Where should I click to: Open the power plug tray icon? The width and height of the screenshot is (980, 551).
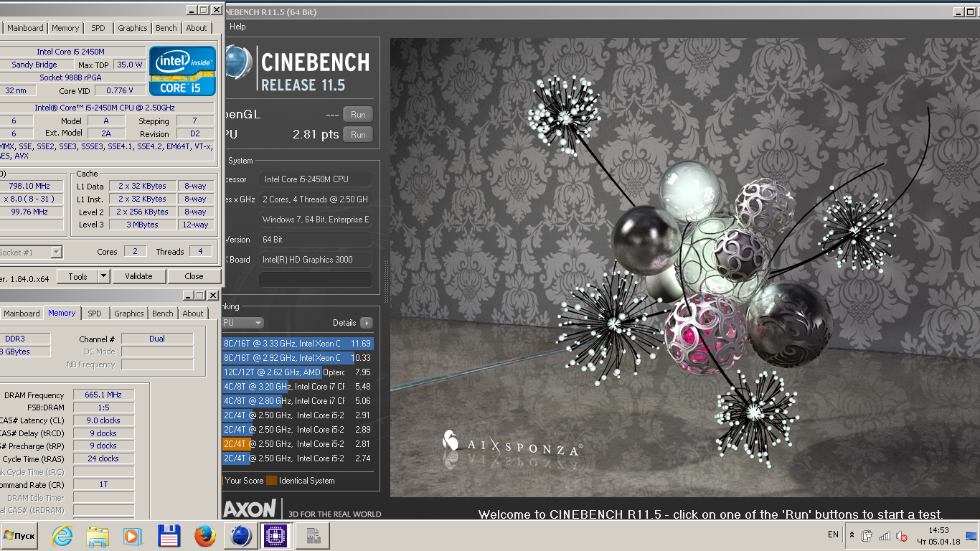click(867, 535)
